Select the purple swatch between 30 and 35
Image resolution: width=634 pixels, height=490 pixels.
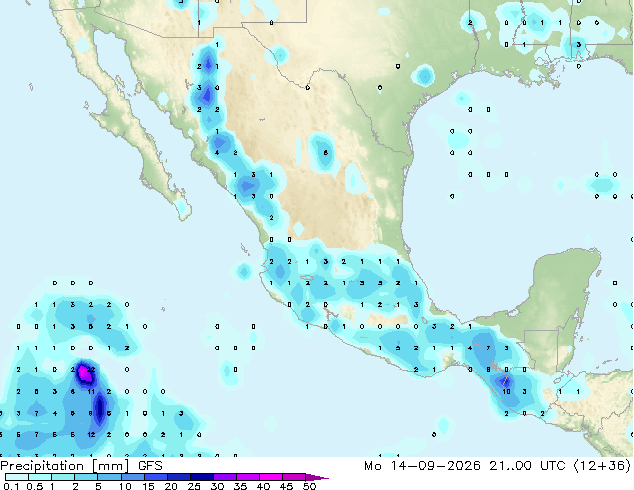(225, 477)
